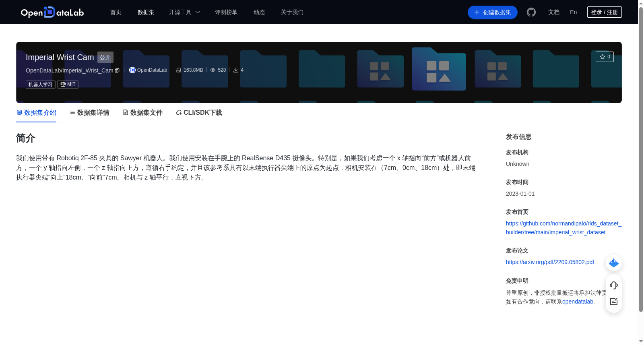The image size is (644, 345).
Task: Switch language to En
Action: [573, 12]
